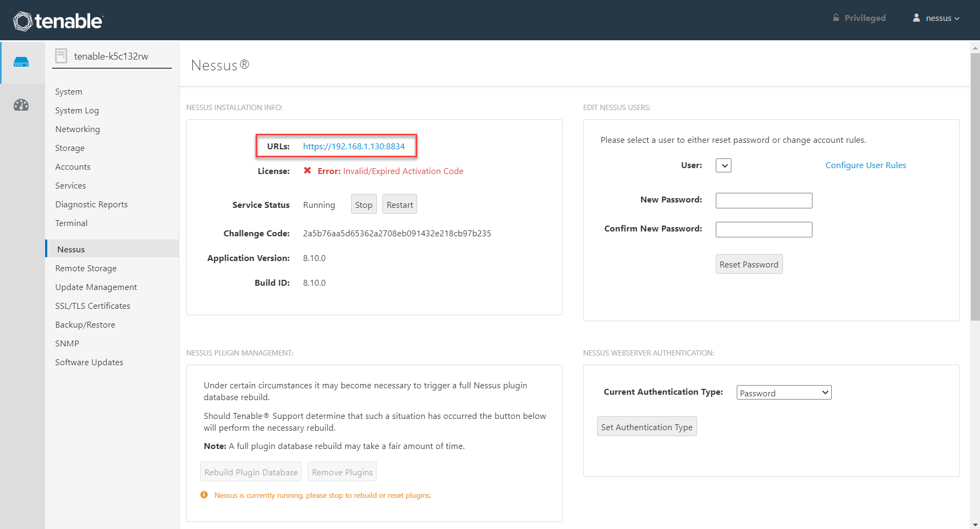Select the challenge code value text
The width and height of the screenshot is (980, 529).
397,234
